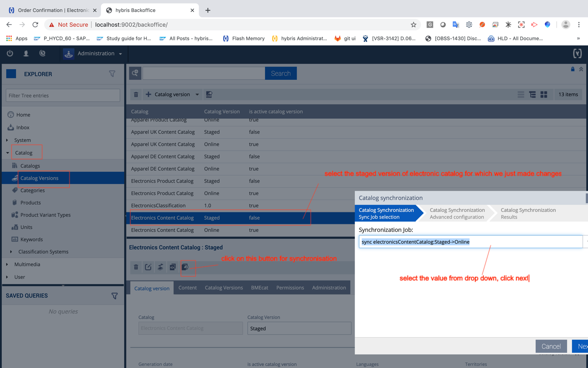Switch to tree view layout icon
The height and width of the screenshot is (368, 588).
click(532, 95)
